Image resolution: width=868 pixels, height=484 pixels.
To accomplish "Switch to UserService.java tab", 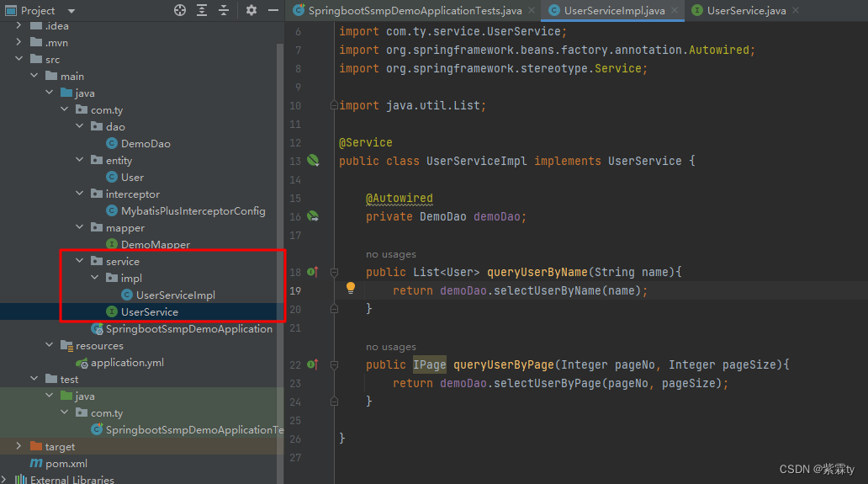I will pyautogui.click(x=743, y=10).
